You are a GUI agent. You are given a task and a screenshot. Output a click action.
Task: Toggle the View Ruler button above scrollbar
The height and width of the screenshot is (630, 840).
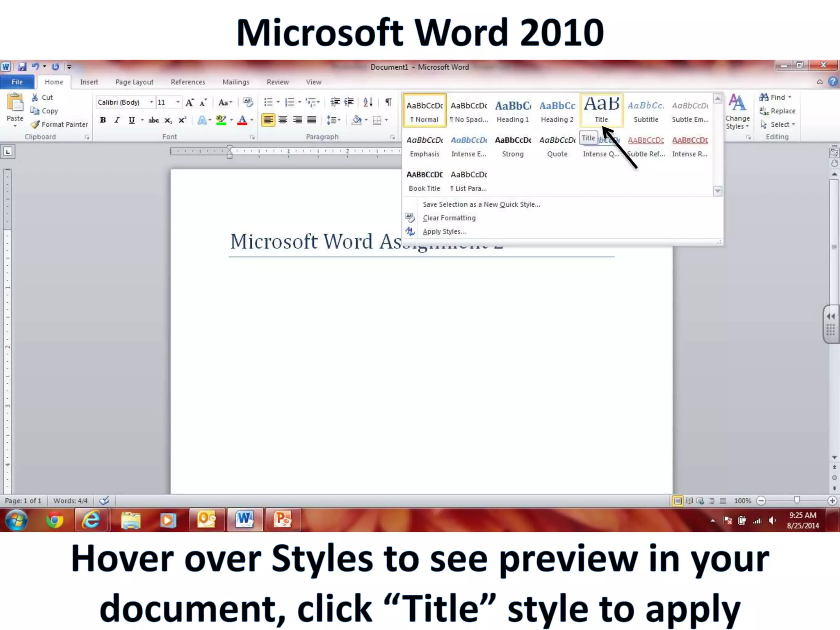[834, 153]
